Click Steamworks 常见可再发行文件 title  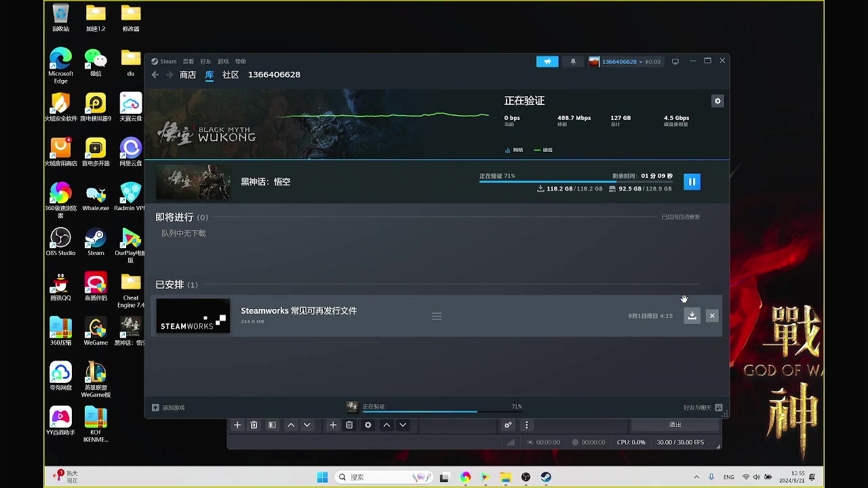298,310
